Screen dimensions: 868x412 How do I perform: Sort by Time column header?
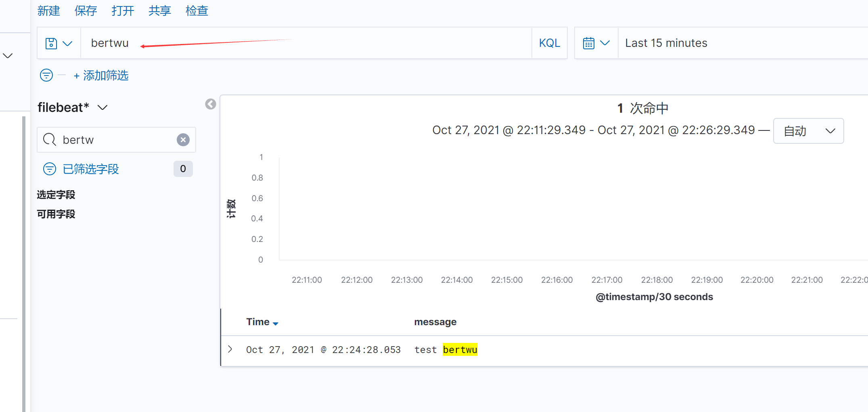tap(262, 322)
